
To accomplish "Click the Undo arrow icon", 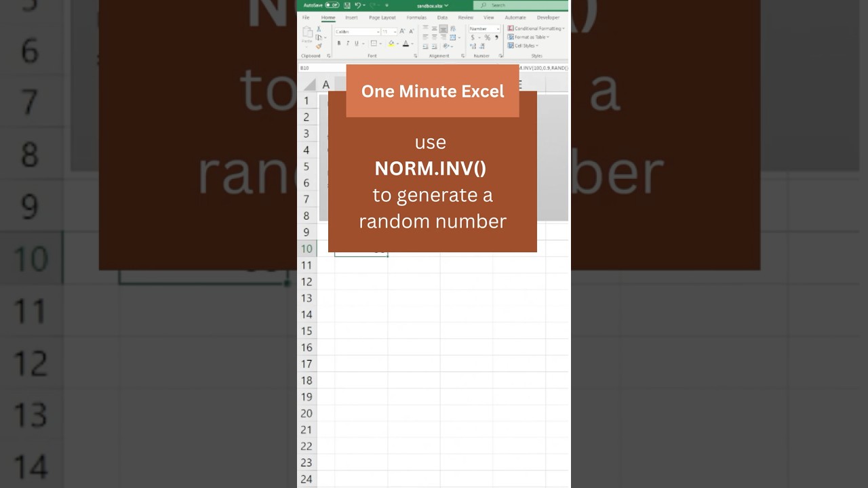I will tap(357, 5).
